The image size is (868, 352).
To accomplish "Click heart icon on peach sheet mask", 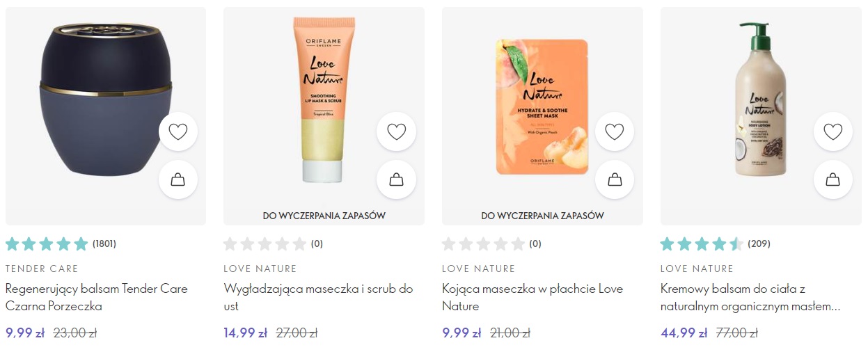I will 615,131.
